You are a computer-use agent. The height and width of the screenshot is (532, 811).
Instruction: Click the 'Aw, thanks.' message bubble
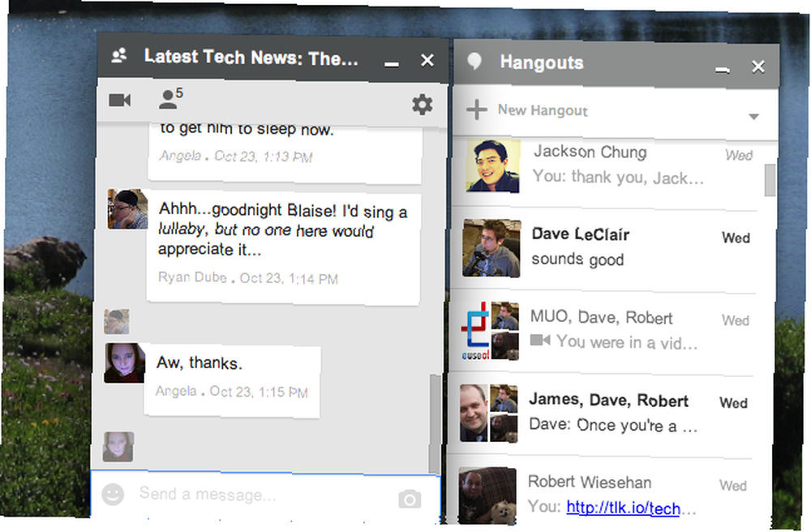(x=232, y=381)
